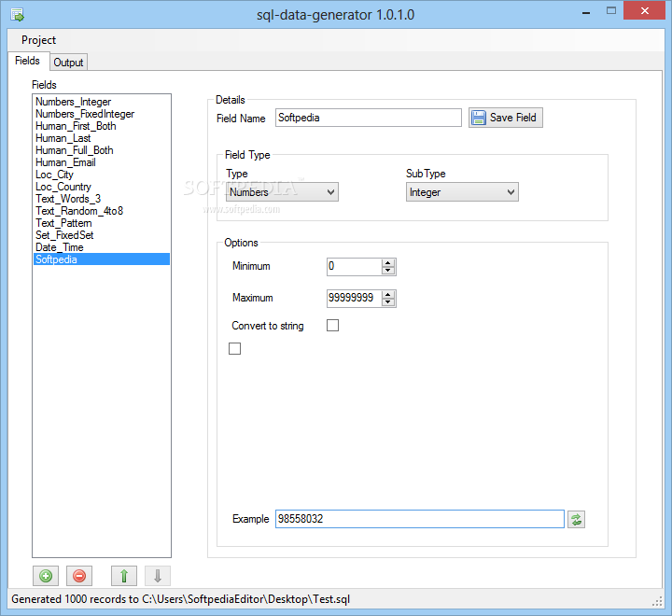The image size is (672, 616).
Task: Select the Fields tab
Action: (x=27, y=61)
